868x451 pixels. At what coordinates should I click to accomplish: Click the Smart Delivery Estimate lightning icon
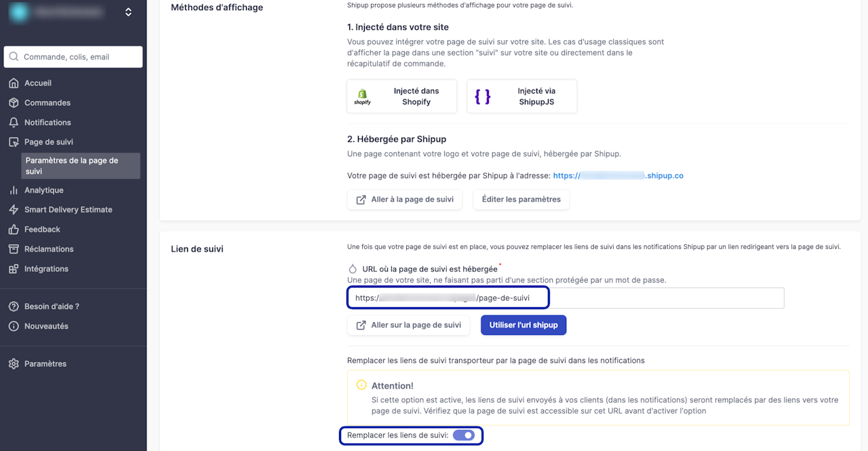[x=14, y=210]
